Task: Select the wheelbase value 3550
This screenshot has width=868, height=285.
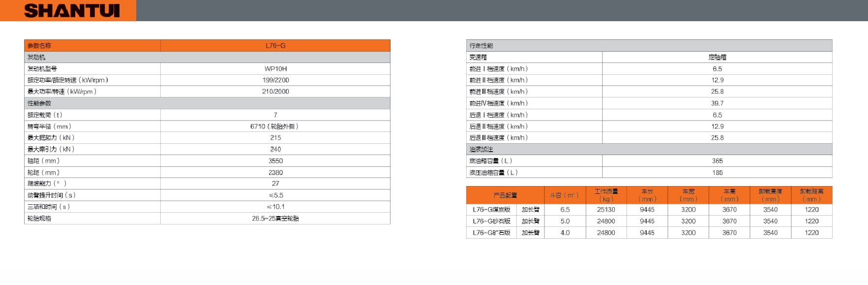Action: [x=275, y=161]
